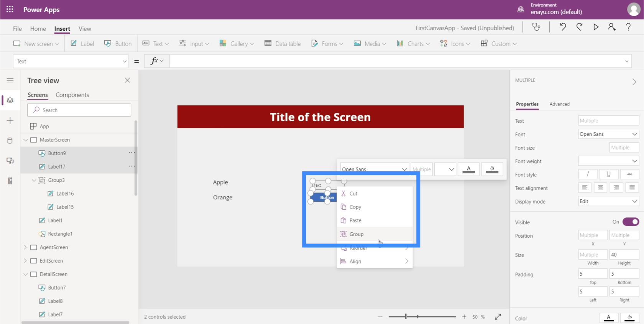Zoom out with the minus icon
644x324 pixels.
click(x=380, y=317)
